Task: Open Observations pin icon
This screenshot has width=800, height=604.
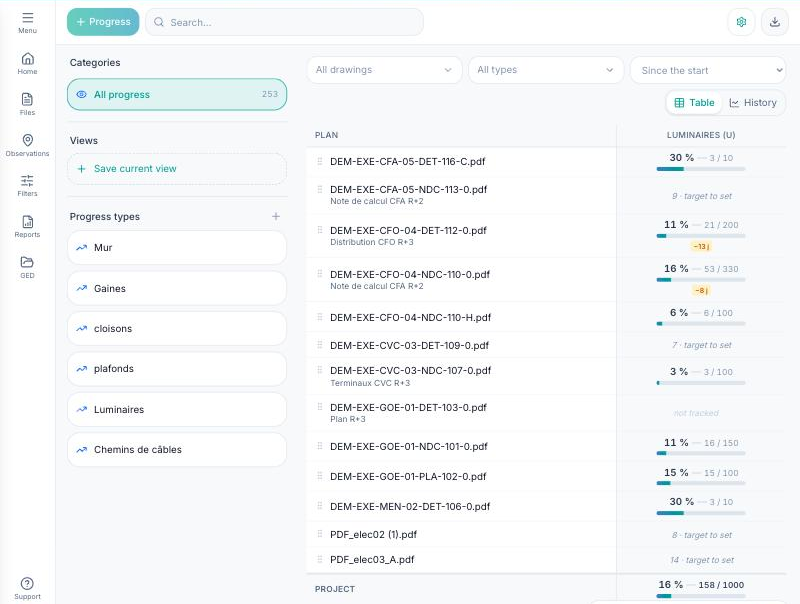Action: (x=28, y=140)
